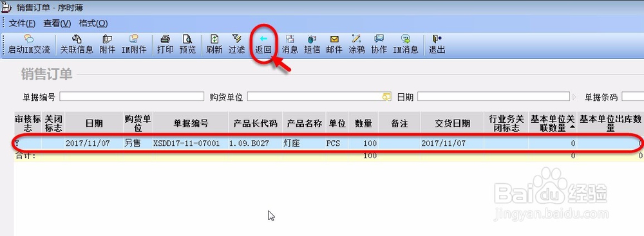Sort by 单据编号 column header
The height and width of the screenshot is (236, 644).
click(191, 123)
